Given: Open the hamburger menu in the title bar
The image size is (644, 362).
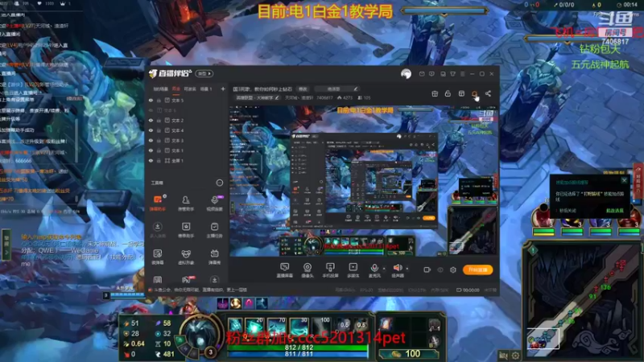Looking at the screenshot, I should coord(462,74).
